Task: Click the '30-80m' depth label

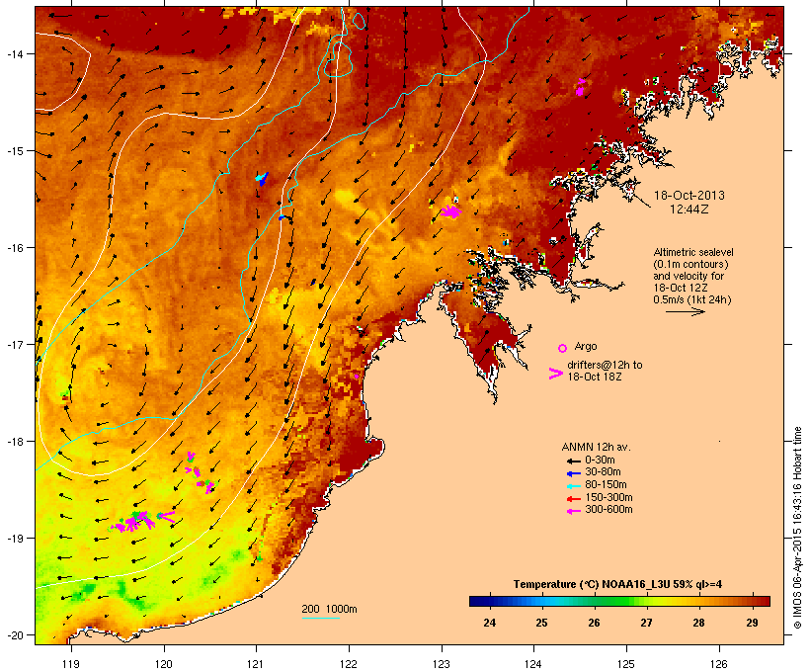Action: 603,472
